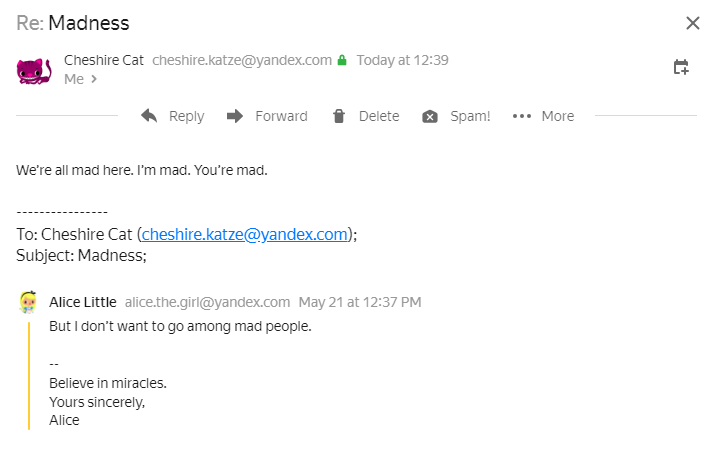This screenshot has width=723, height=456.
Task: Click the "Today at 12:39" timestamp
Action: tap(402, 60)
